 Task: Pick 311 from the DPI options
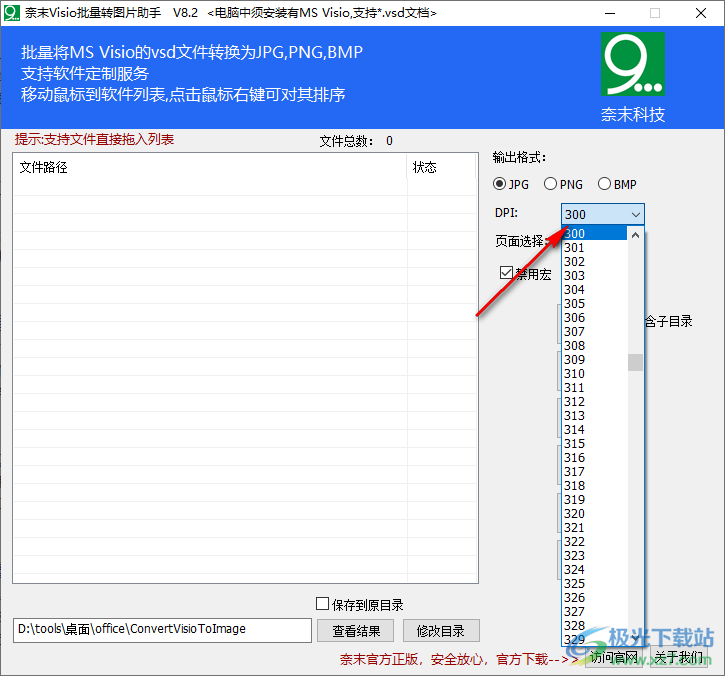point(594,387)
